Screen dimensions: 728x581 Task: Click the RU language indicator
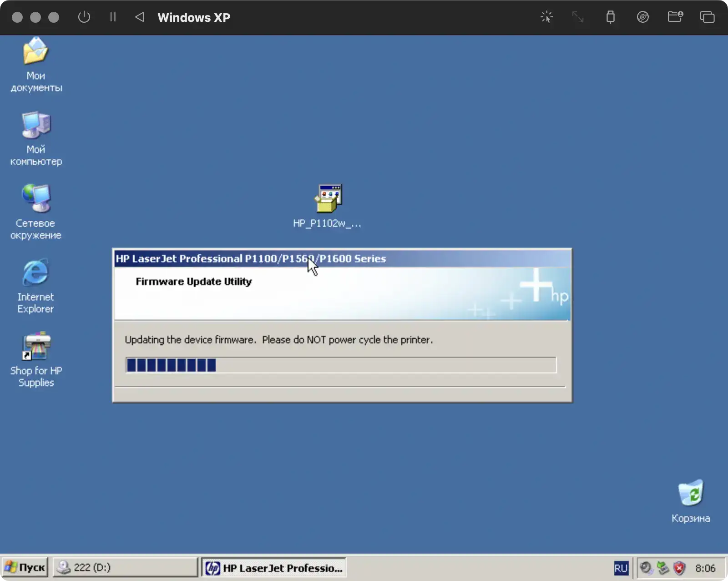point(621,568)
